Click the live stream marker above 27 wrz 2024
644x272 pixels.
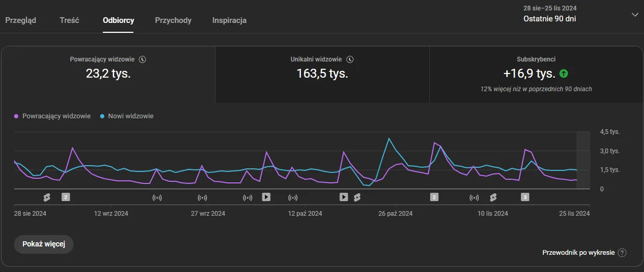tap(202, 197)
